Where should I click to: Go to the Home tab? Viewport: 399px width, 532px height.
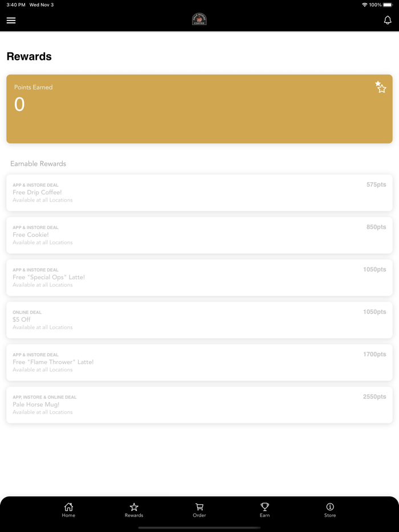[x=68, y=510]
